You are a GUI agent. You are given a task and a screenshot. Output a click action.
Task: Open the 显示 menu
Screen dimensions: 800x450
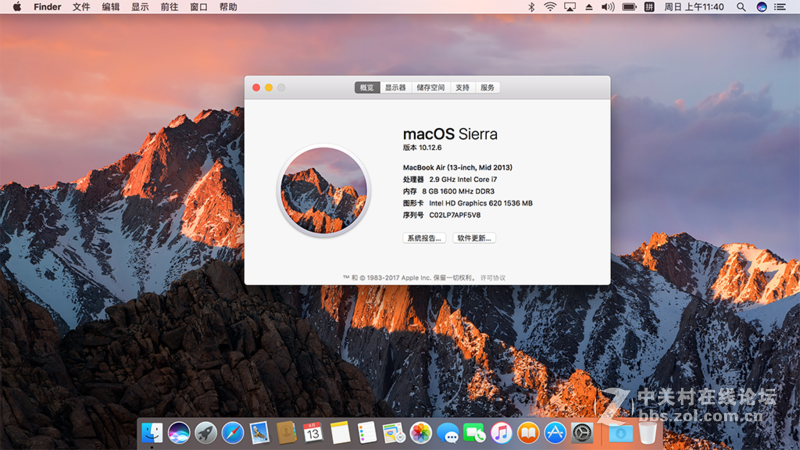(140, 7)
